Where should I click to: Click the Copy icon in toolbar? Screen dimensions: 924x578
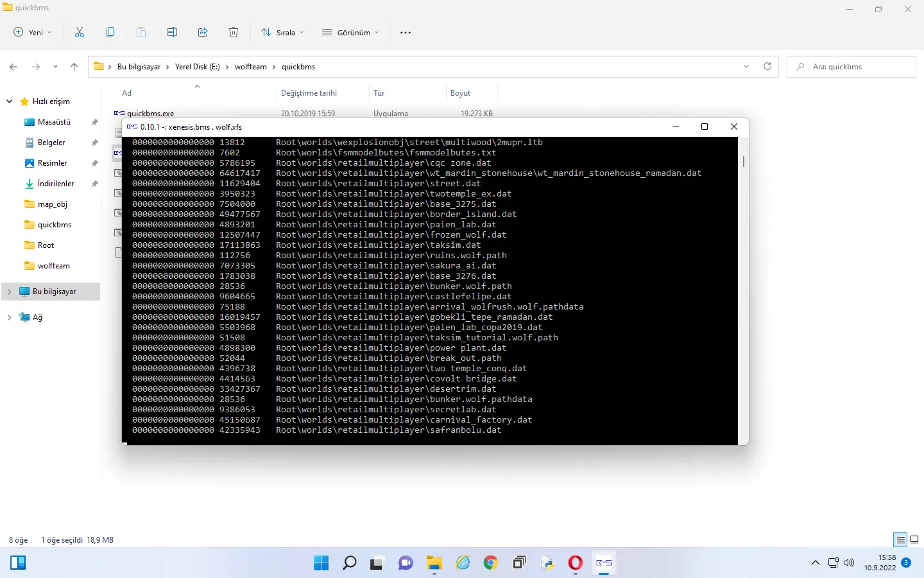110,32
